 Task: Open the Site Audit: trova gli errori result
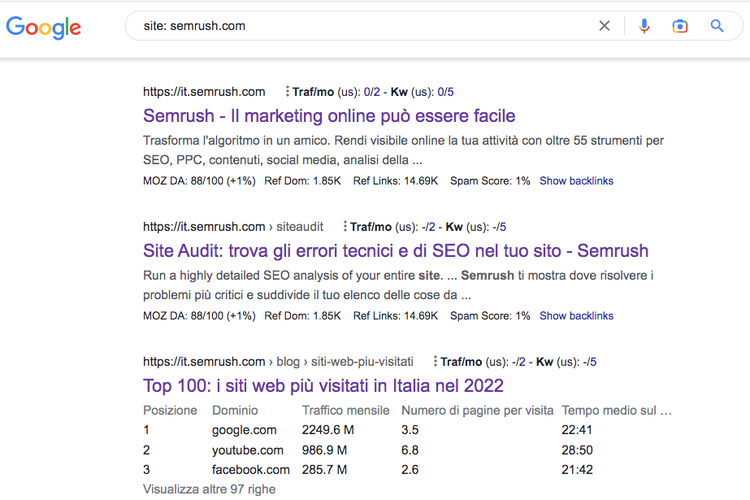point(396,251)
